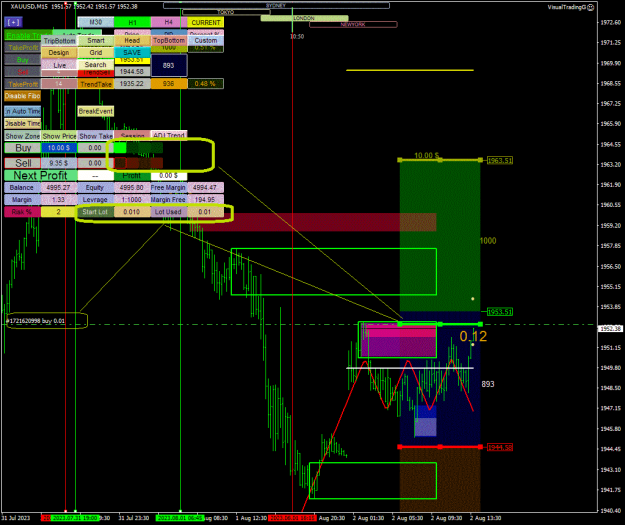Image resolution: width=625 pixels, height=525 pixels.
Task: Select the red 1944.58 stop-loss chart label
Action: click(x=500, y=447)
